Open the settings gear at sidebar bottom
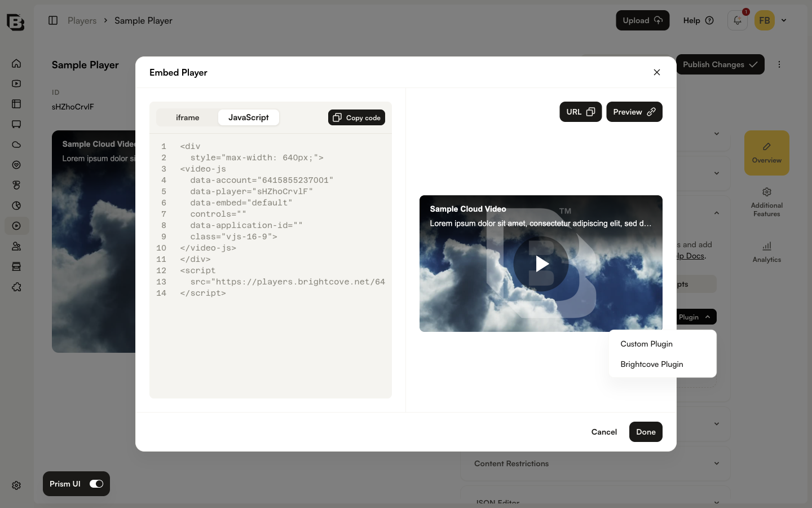Screen dimensions: 812x508 16,485
